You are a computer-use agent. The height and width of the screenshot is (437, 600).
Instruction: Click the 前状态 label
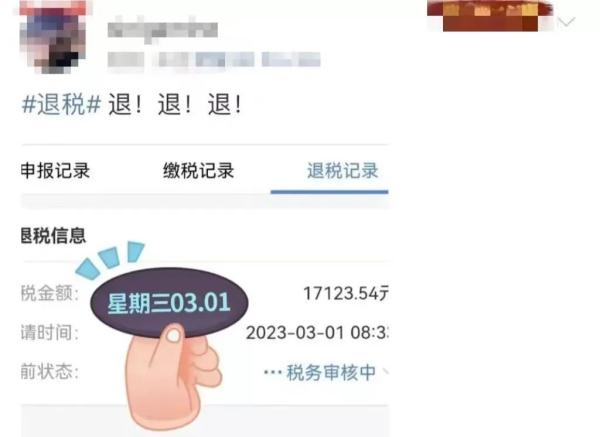pos(49,372)
